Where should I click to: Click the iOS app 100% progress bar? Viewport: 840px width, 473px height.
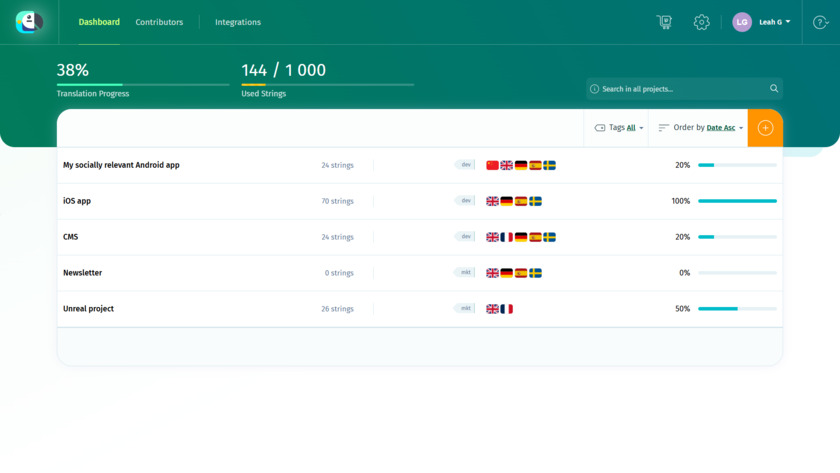pyautogui.click(x=737, y=201)
